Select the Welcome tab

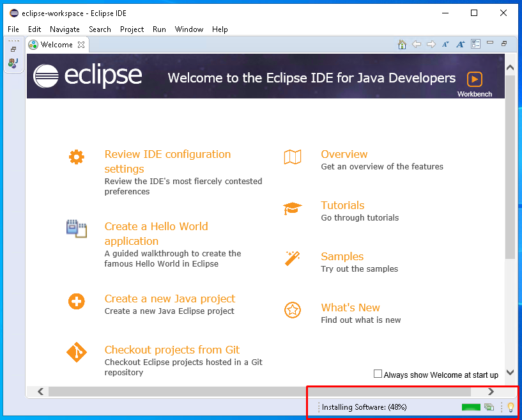(x=57, y=45)
